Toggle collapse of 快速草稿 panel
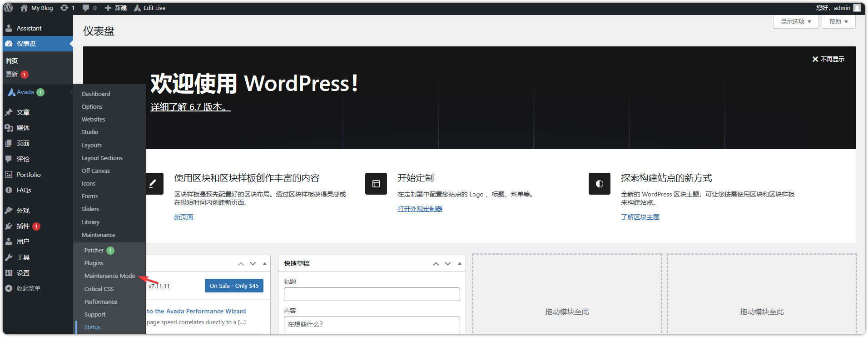868x337 pixels. [x=460, y=264]
